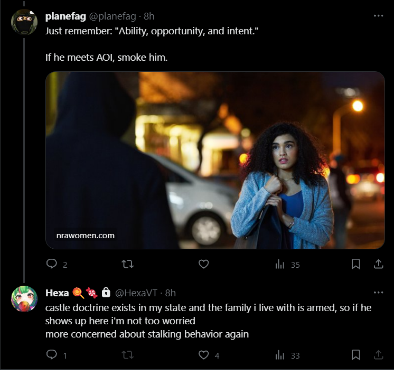Retweet Hexa's reply

pos(127,355)
